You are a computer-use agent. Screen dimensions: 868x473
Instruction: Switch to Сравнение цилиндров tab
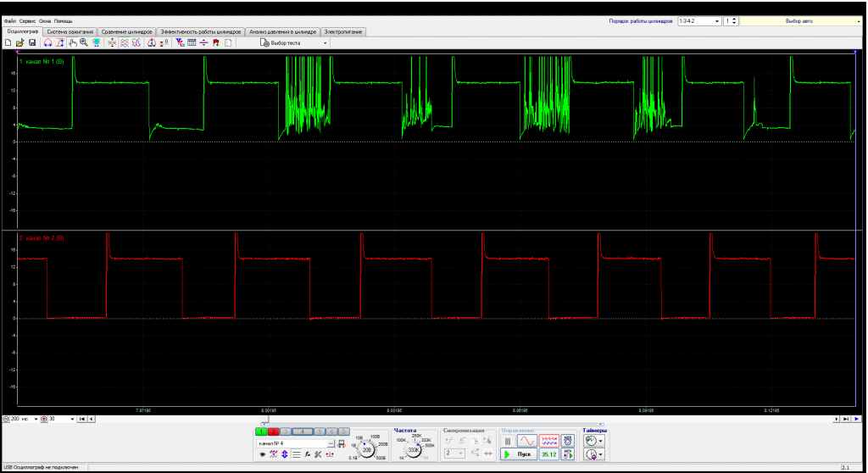127,31
